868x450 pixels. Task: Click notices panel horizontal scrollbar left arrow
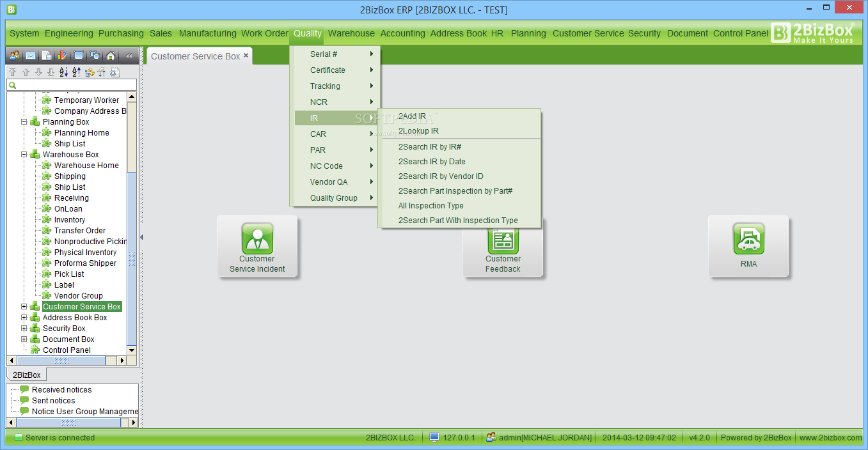11,423
